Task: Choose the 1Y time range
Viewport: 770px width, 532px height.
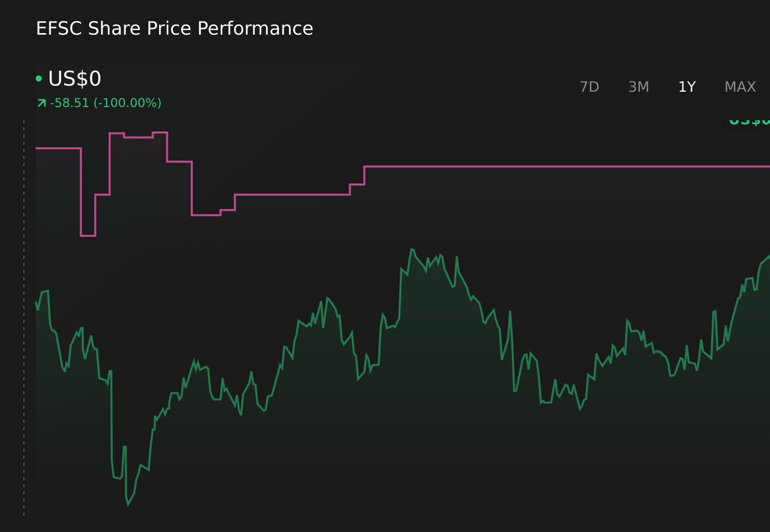Action: [687, 87]
